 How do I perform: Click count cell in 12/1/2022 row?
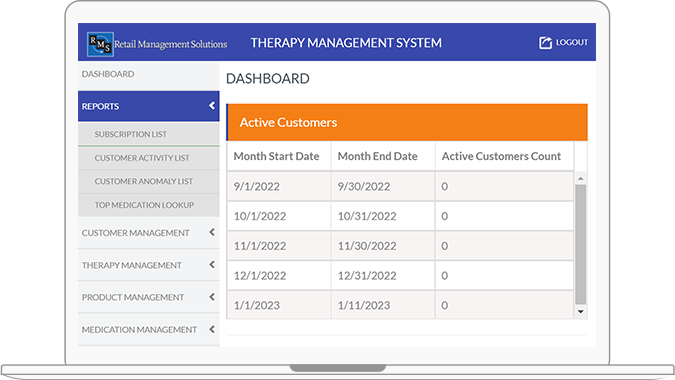(505, 275)
